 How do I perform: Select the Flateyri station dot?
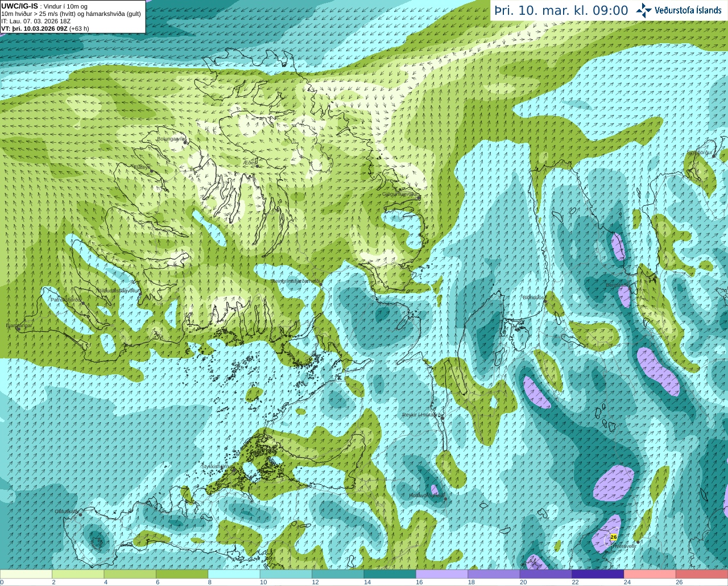(151, 171)
